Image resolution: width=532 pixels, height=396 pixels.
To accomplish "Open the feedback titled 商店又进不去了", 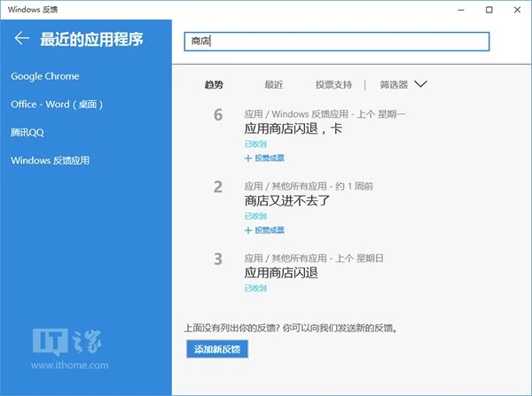I will point(286,200).
